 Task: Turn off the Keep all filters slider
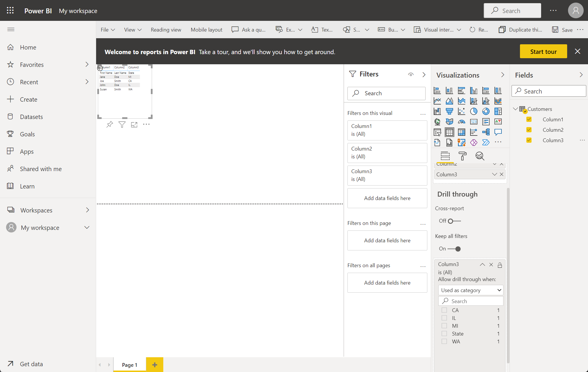pos(455,249)
